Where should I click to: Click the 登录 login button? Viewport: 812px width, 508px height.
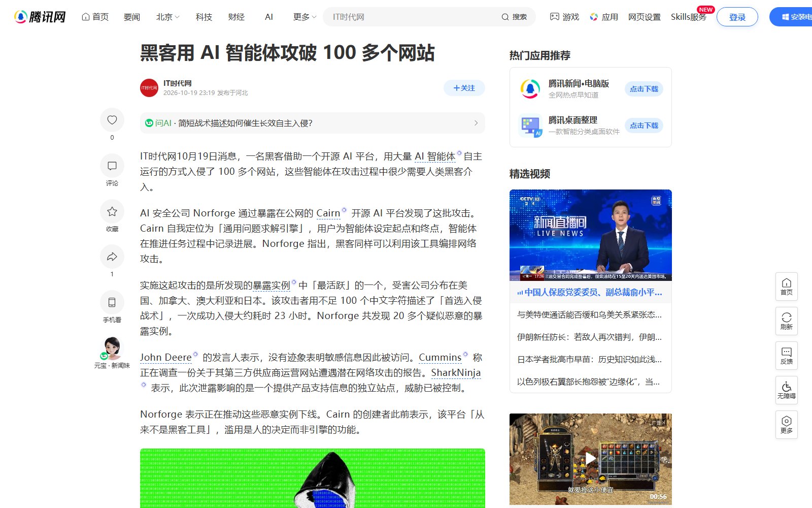(x=737, y=17)
